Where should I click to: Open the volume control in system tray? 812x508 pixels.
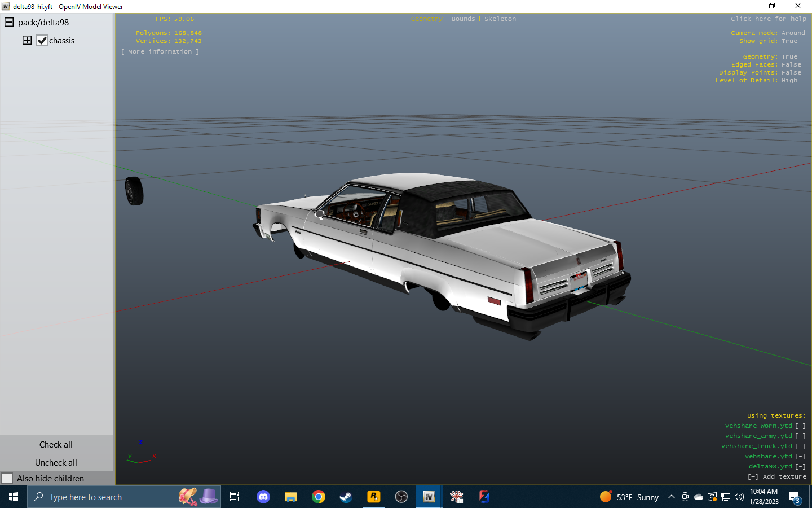click(x=739, y=497)
